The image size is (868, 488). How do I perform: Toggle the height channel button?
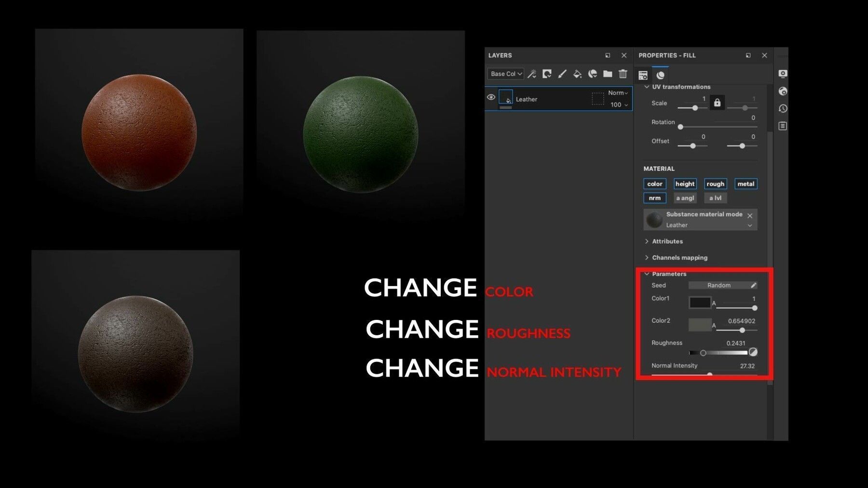pos(685,184)
